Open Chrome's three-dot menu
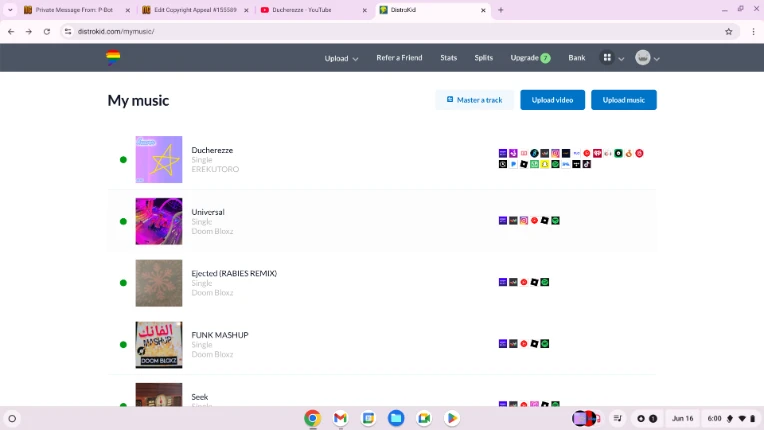Image resolution: width=764 pixels, height=430 pixels. tap(753, 31)
